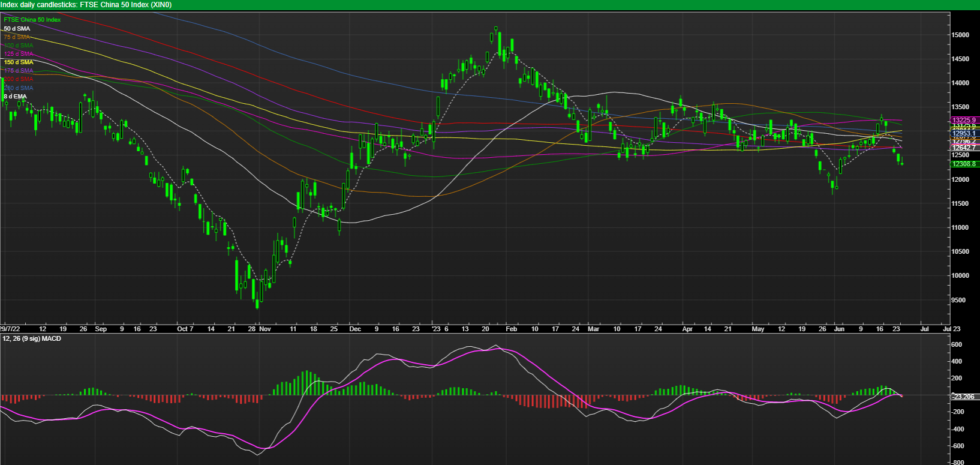Click the -23.206 MACD value tag
This screenshot has height=465, width=980.
coord(964,397)
